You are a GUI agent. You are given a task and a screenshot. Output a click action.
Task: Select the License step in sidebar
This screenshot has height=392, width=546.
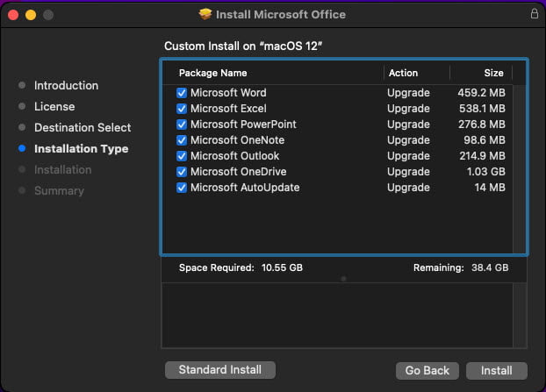click(x=54, y=106)
